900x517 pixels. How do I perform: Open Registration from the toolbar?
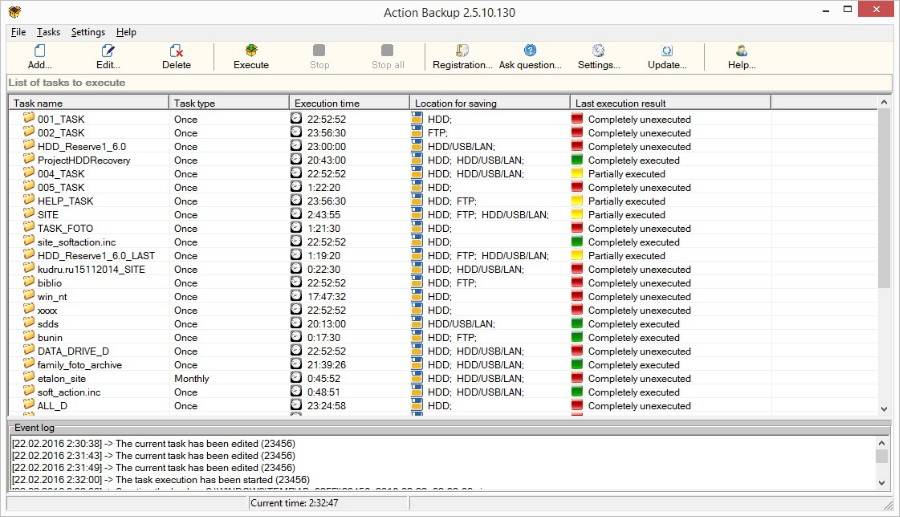click(x=462, y=51)
